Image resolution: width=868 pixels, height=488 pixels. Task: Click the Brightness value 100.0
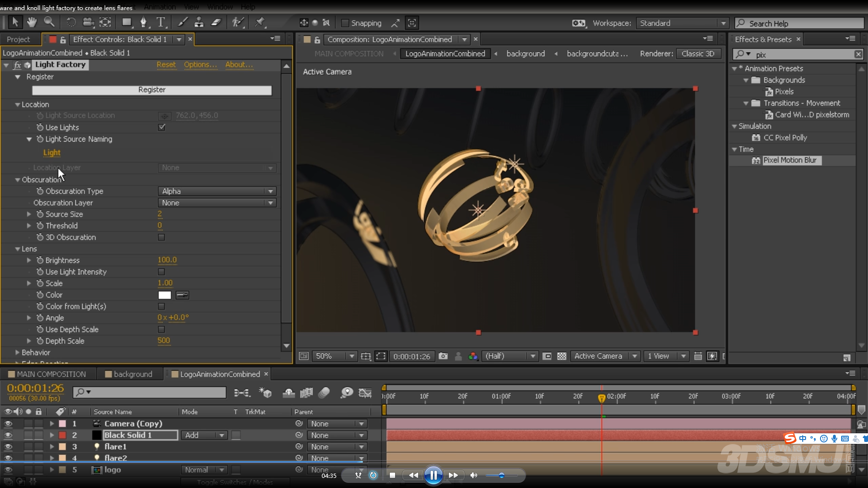point(167,260)
